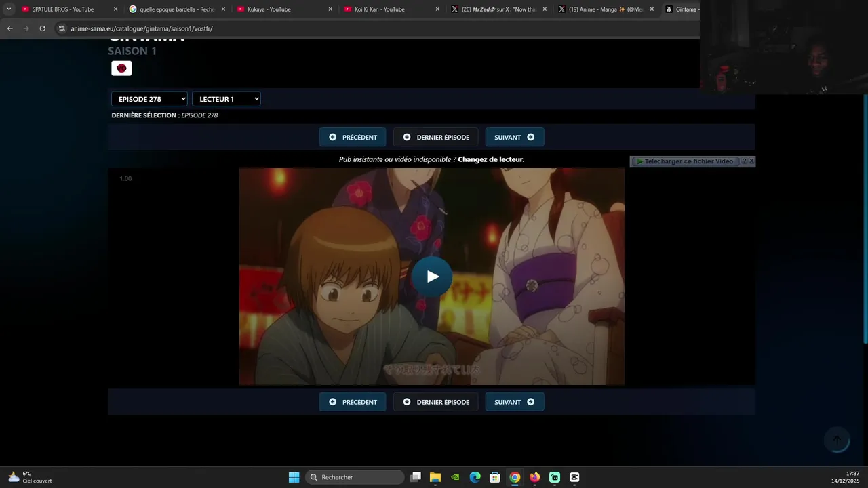
Task: Go forward in browser history
Action: [x=26, y=28]
